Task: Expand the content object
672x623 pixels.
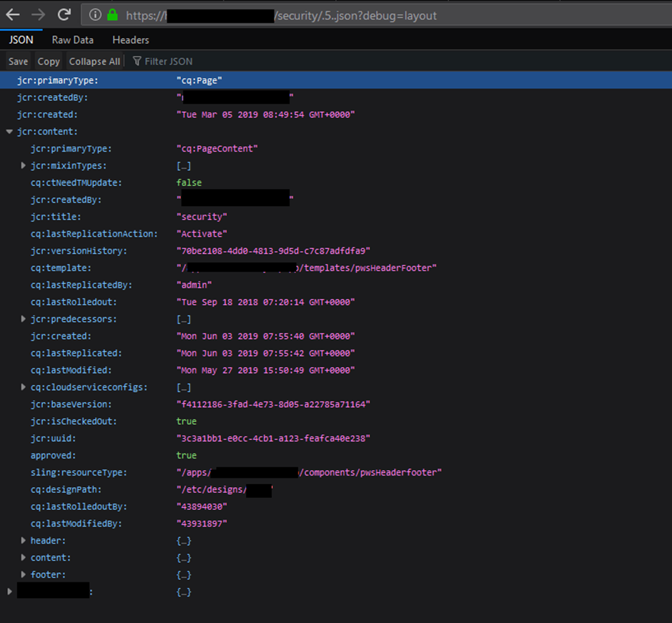Action: pyautogui.click(x=23, y=557)
